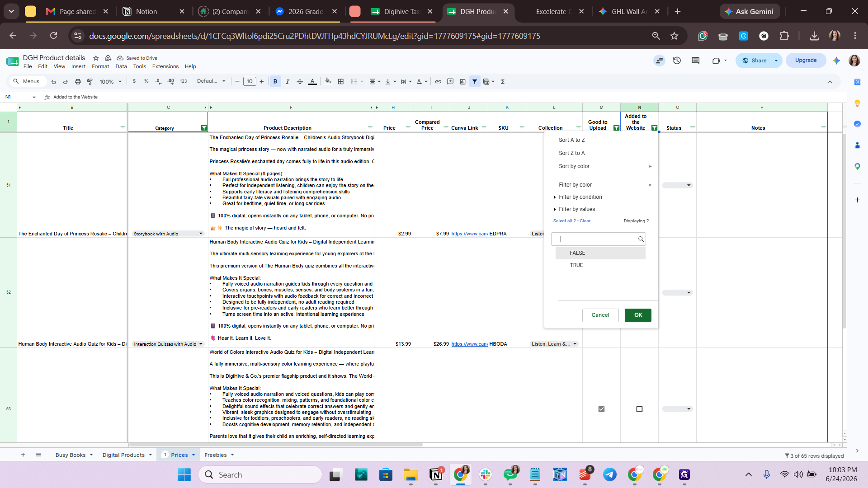The height and width of the screenshot is (488, 868).
Task: Click EDPRA Canva link
Action: (x=469, y=234)
